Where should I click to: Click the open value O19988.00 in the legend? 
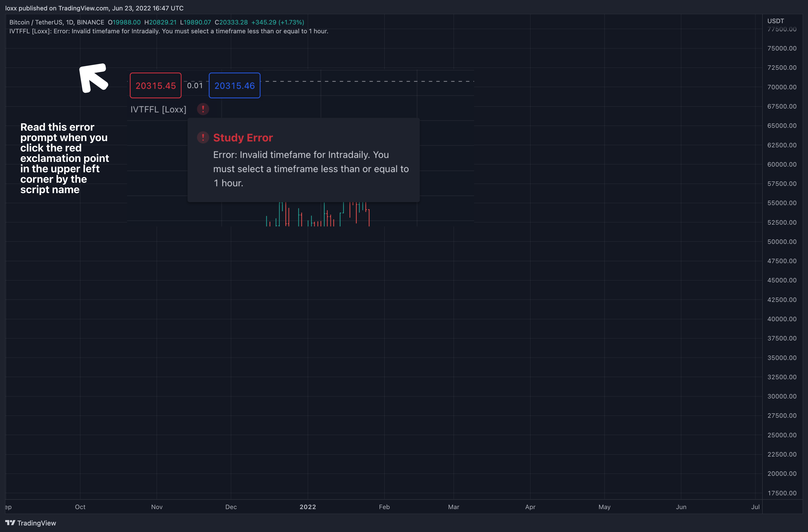click(x=124, y=22)
